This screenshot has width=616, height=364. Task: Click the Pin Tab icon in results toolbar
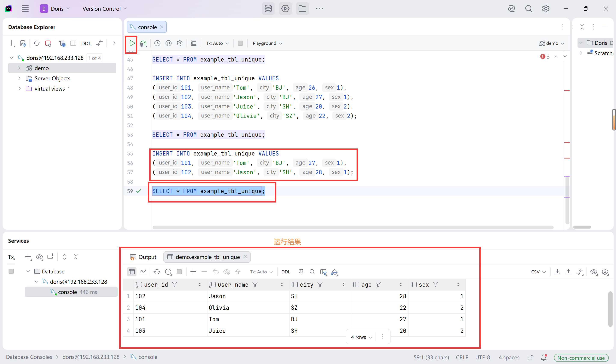coord(301,272)
